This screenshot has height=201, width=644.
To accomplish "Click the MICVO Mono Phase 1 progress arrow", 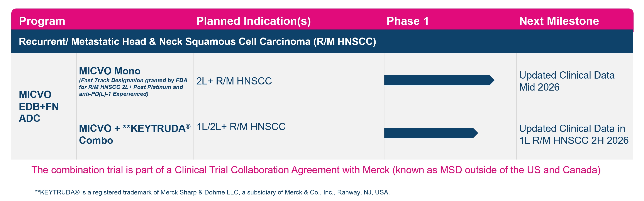I will tap(439, 80).
